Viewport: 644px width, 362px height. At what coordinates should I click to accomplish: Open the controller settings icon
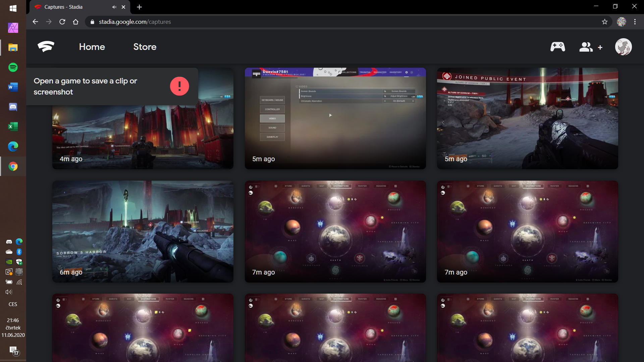557,47
